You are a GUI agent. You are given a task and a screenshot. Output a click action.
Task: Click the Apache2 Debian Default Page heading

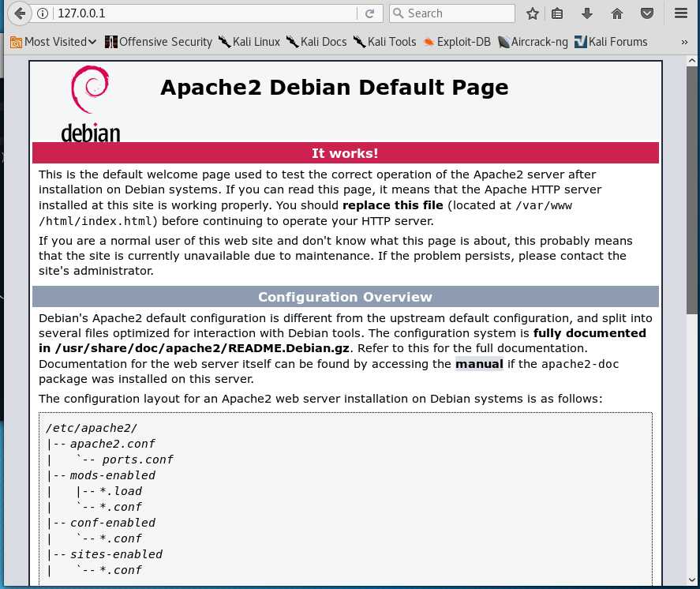(335, 88)
